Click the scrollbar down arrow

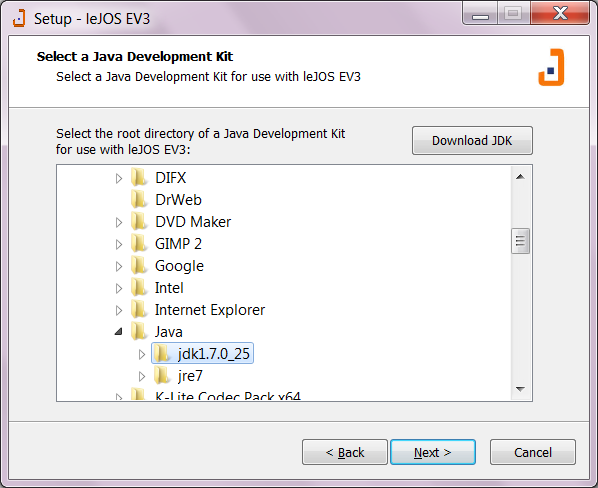click(x=520, y=389)
